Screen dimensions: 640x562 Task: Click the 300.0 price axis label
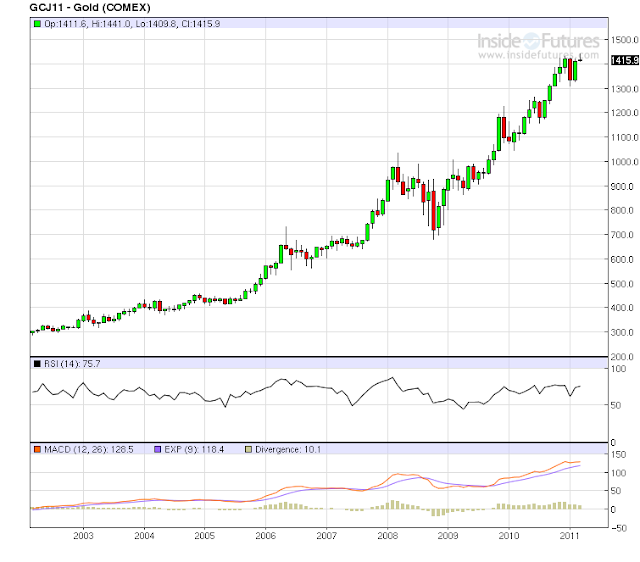coord(622,332)
